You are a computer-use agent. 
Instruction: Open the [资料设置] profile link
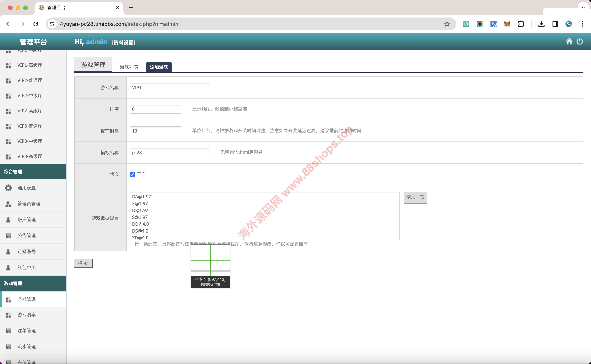[123, 43]
